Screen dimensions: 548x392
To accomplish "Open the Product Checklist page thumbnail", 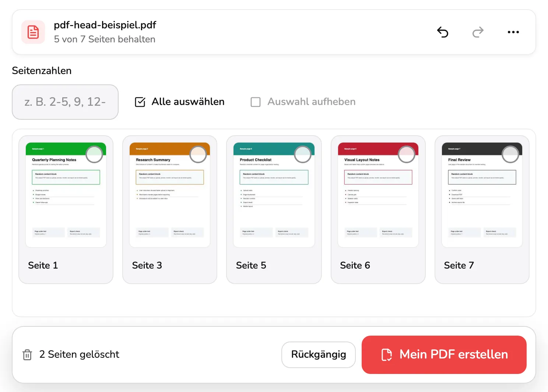I will [x=274, y=195].
